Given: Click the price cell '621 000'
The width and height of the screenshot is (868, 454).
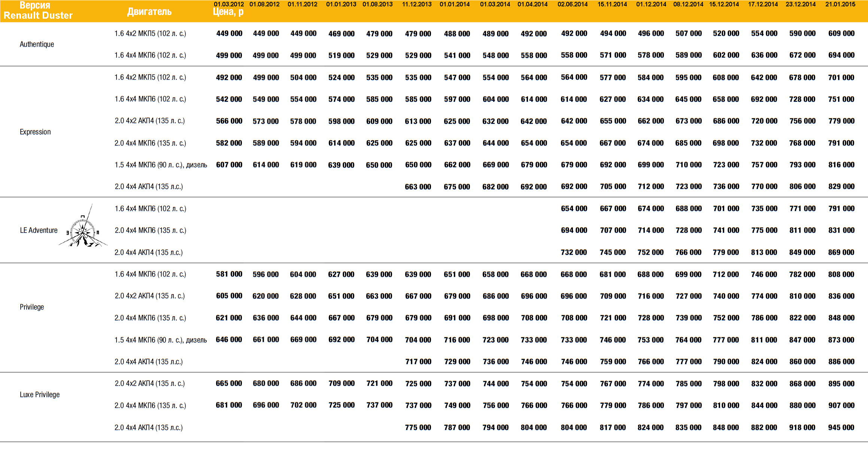Looking at the screenshot, I should click(229, 318).
